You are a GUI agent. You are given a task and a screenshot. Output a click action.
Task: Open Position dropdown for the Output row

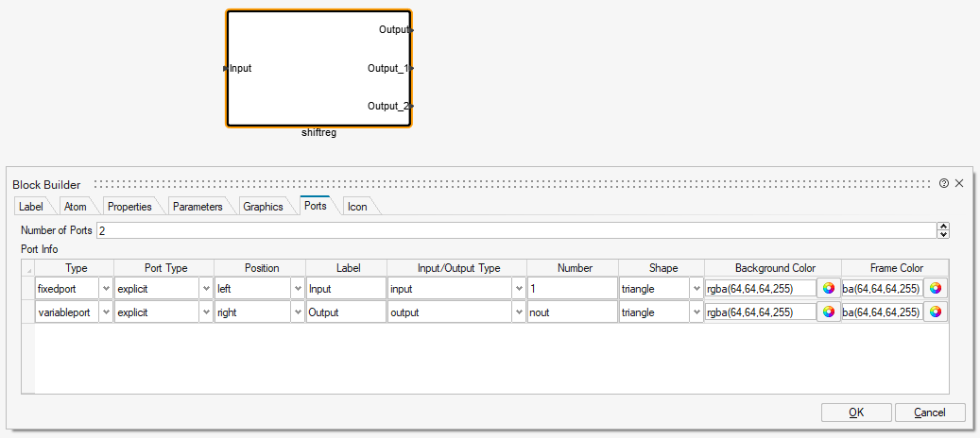click(x=298, y=312)
